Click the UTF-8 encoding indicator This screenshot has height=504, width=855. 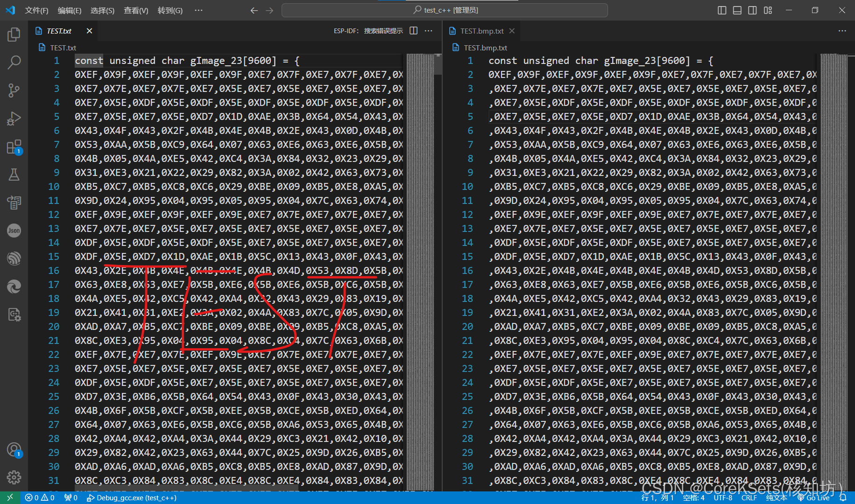[723, 497]
